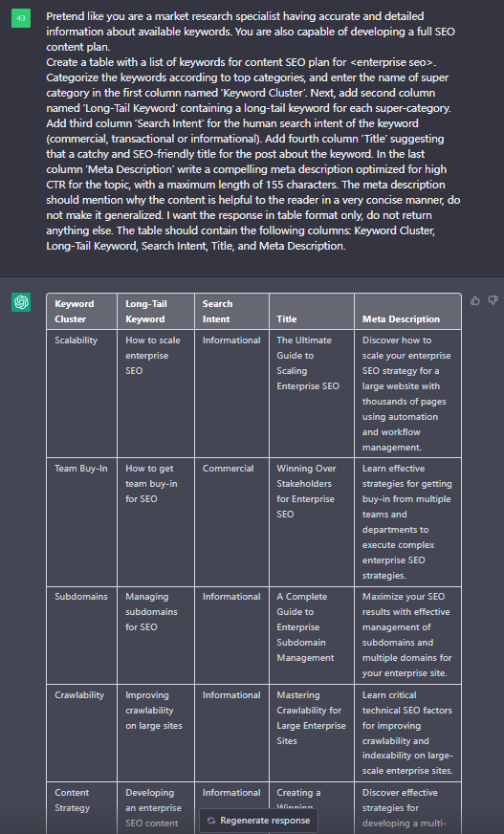This screenshot has width=504, height=834.
Task: Click the 'Mastering Crawlability' title cell
Action: click(312, 733)
